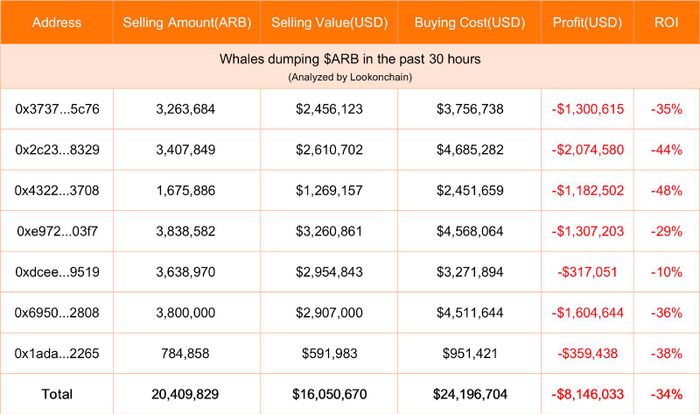
Task: Click the buying cost $4,685,282 cell
Action: tap(470, 150)
